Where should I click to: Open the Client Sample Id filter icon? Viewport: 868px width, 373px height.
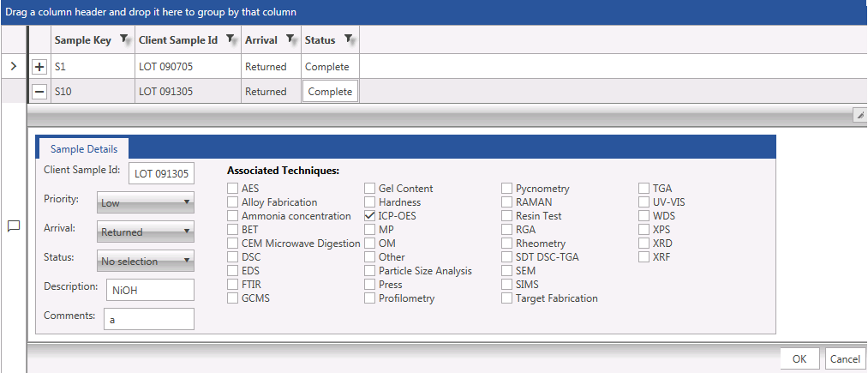tap(231, 39)
